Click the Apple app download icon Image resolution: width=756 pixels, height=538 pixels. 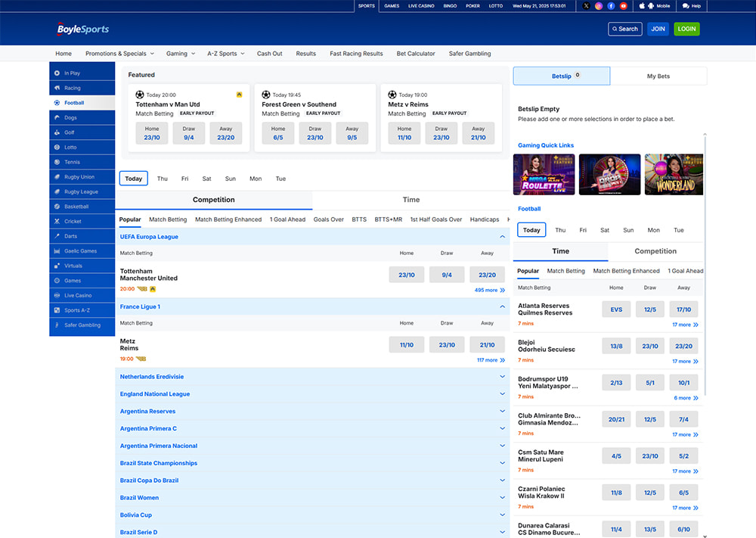(642, 6)
